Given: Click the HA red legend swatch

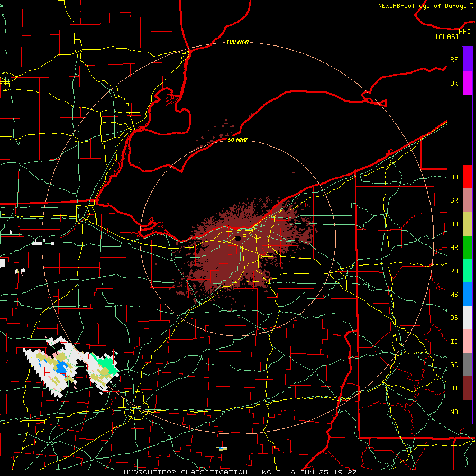Looking at the screenshot, I should (x=467, y=177).
